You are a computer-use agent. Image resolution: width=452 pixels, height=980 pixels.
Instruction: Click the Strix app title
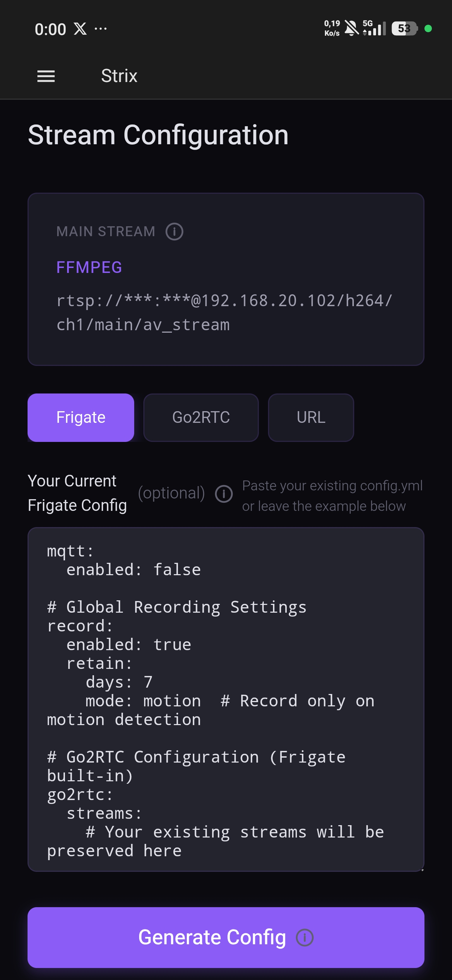tap(119, 76)
